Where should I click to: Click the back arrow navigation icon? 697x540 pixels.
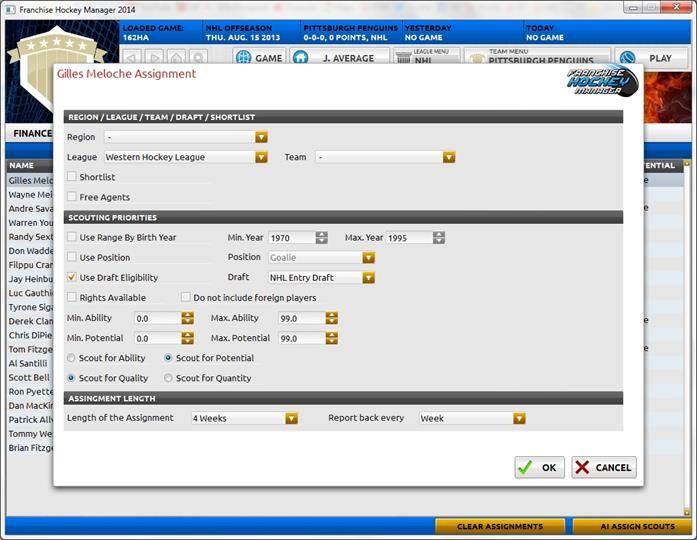pos(131,58)
